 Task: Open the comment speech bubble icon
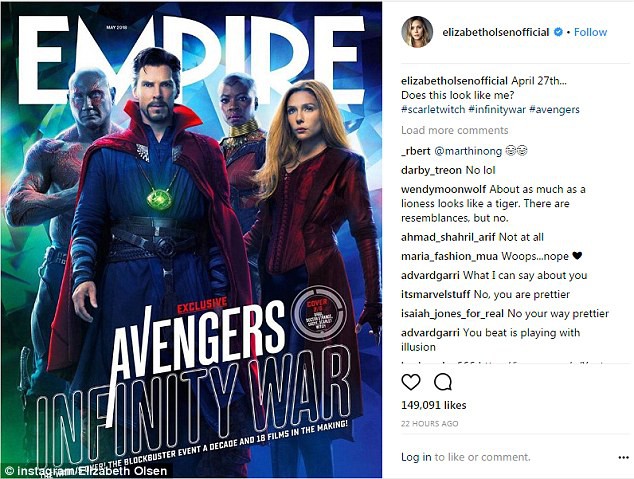coord(443,382)
